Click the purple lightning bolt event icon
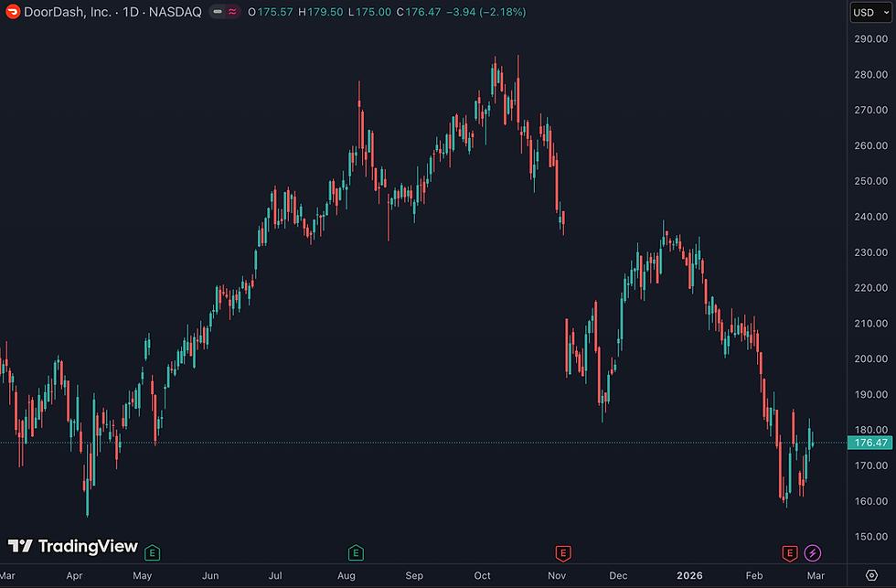 pos(813,553)
